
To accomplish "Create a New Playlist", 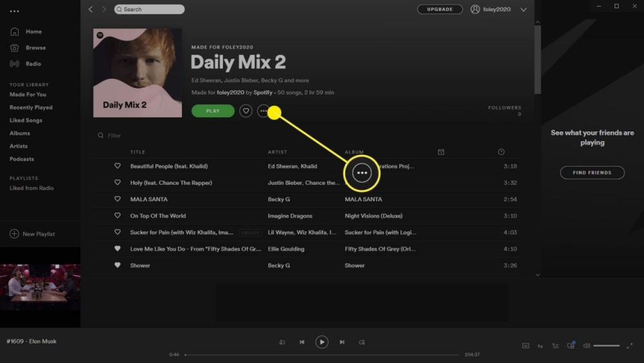I will pyautogui.click(x=32, y=234).
